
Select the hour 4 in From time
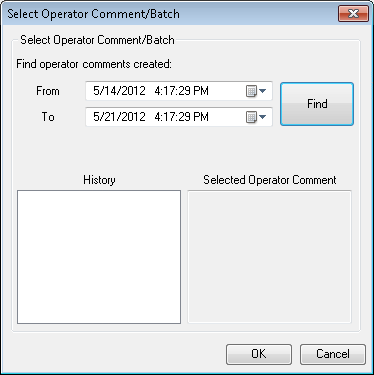[x=158, y=91]
